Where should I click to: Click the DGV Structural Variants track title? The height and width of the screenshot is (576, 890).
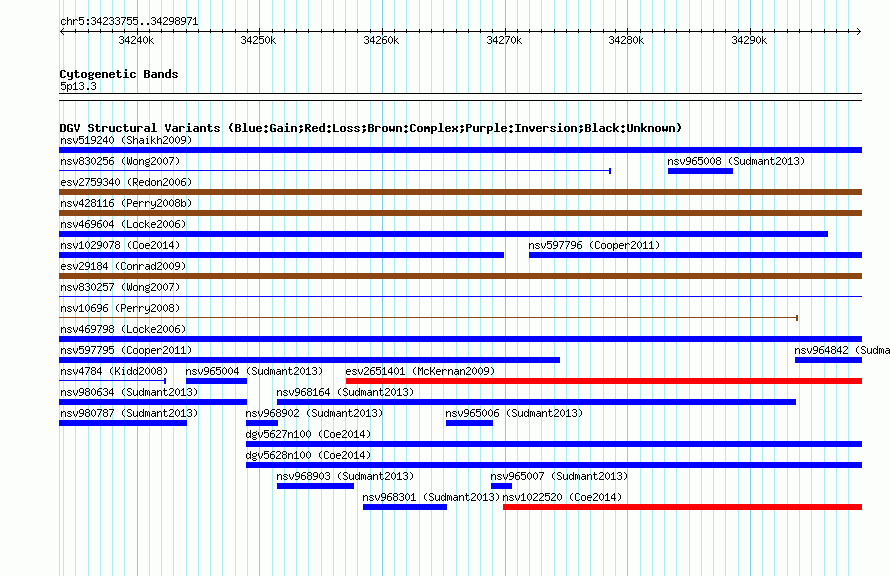click(x=371, y=128)
